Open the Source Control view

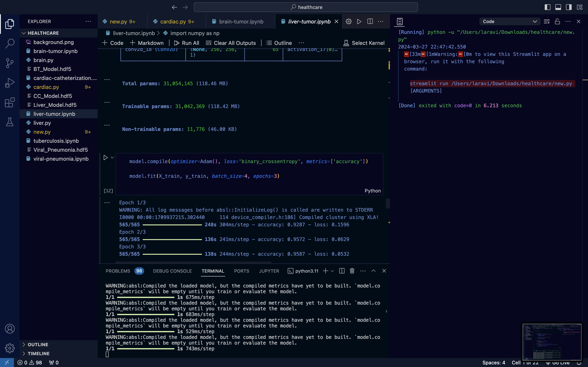(x=10, y=63)
